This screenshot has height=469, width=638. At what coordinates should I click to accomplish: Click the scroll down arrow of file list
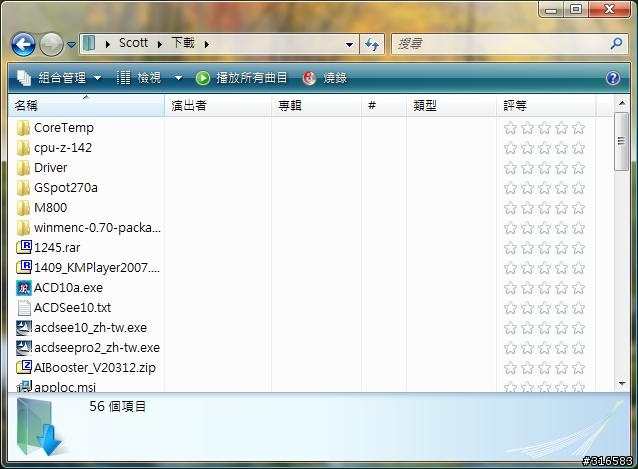[x=622, y=384]
